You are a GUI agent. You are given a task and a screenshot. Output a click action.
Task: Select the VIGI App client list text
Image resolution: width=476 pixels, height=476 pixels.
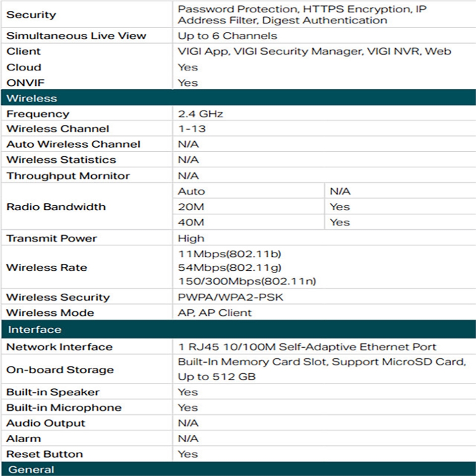(x=314, y=51)
